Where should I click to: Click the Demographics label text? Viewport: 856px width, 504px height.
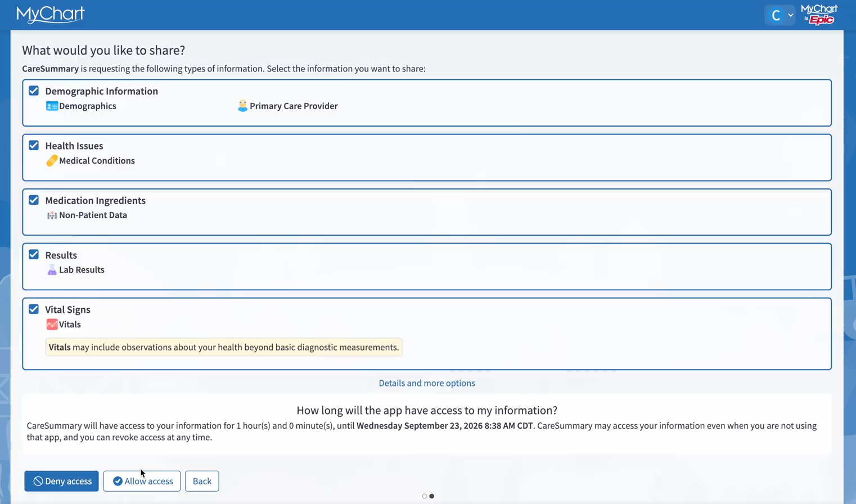pos(88,106)
